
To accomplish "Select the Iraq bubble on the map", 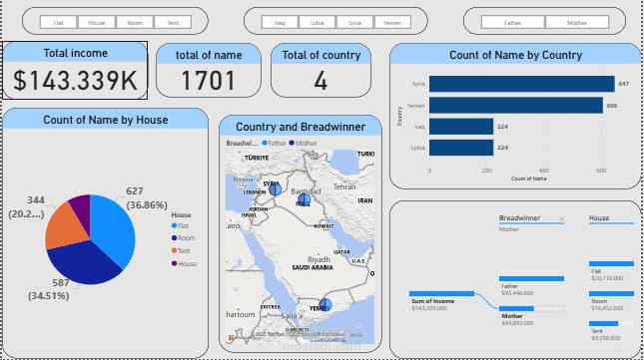I will click(304, 199).
